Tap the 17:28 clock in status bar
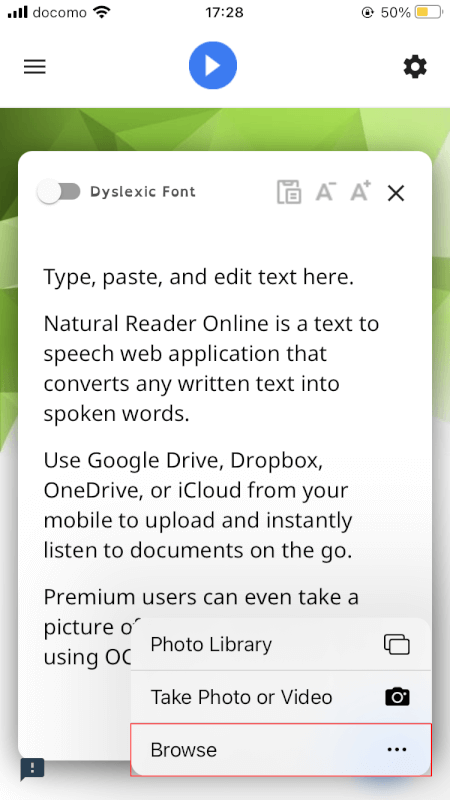The width and height of the screenshot is (450, 800). (x=224, y=12)
